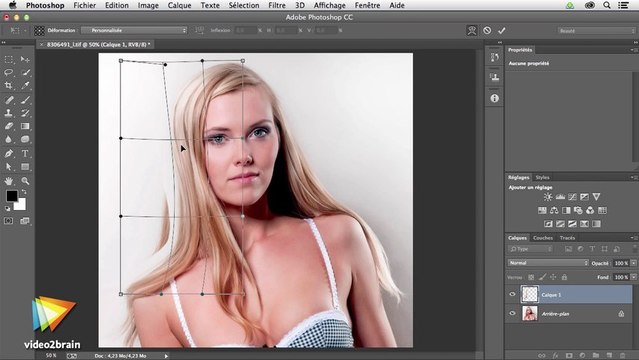Open the Calque menu
The image size is (639, 360).
tap(179, 5)
